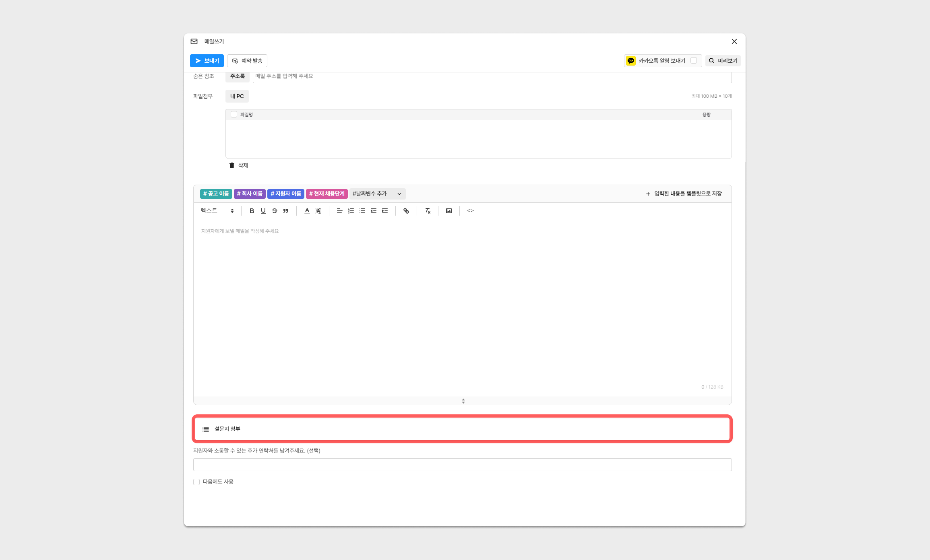The image size is (930, 560).
Task: Clear text formatting
Action: [x=428, y=211]
